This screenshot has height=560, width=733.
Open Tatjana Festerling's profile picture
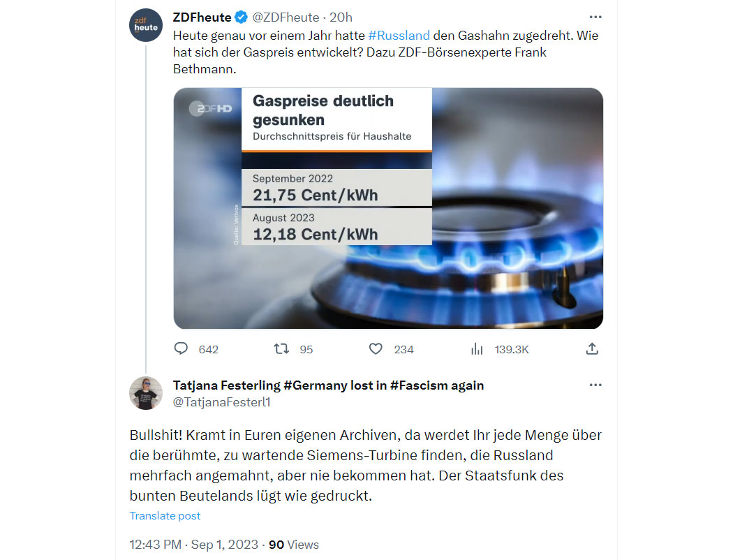coord(146,394)
